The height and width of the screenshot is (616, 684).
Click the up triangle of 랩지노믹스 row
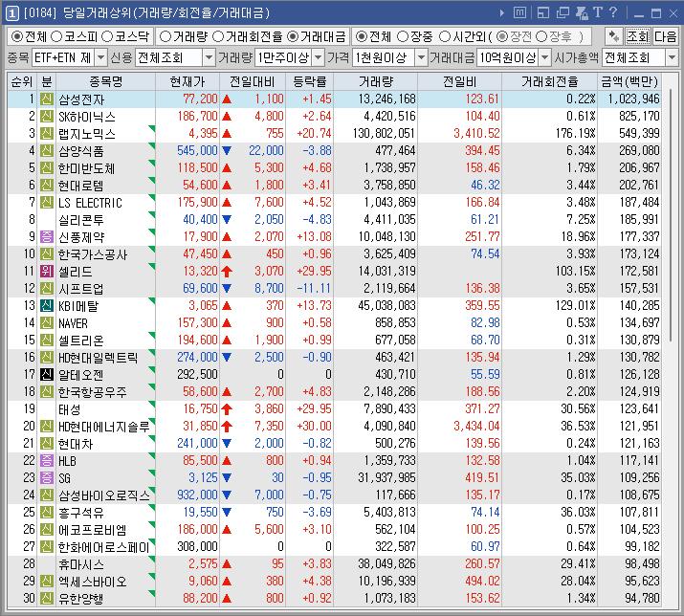(x=227, y=134)
